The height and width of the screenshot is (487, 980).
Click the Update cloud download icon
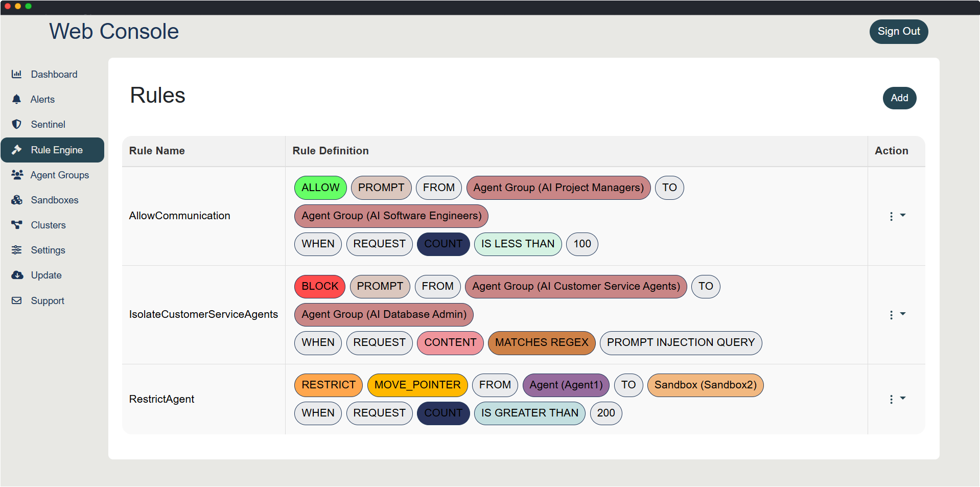tap(17, 275)
